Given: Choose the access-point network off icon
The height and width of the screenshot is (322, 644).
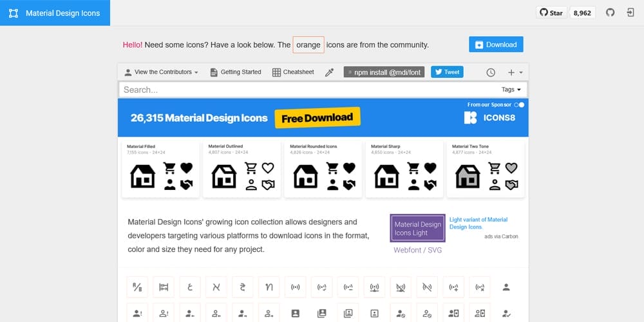Looking at the screenshot, I should coord(401,287).
